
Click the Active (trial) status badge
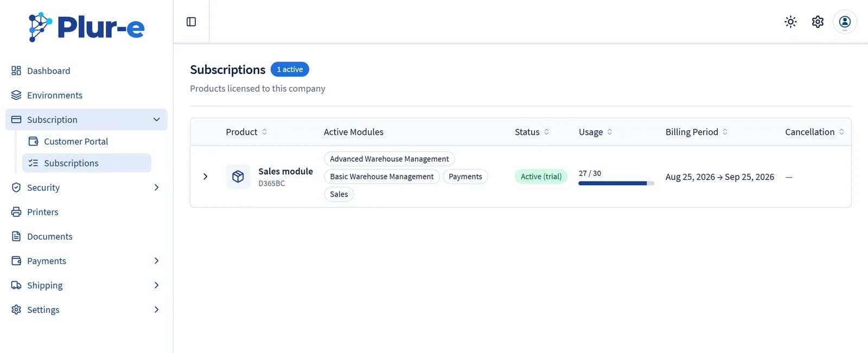(x=541, y=177)
